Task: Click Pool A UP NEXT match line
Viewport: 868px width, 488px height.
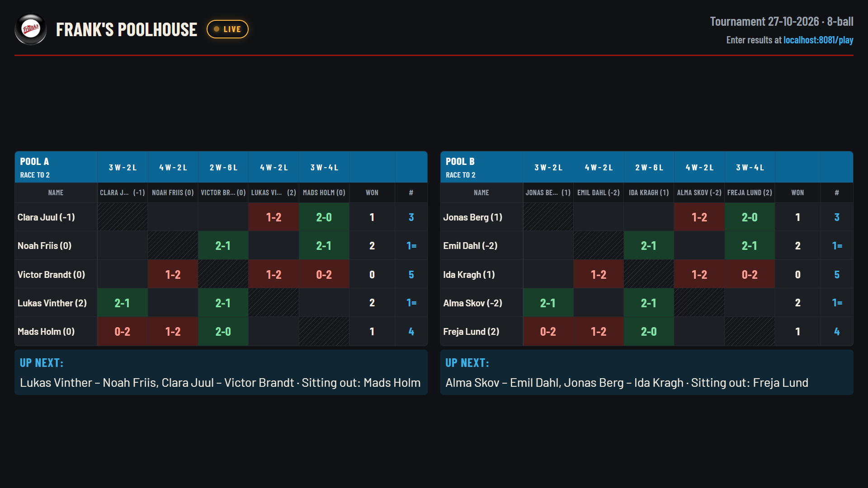Action: [x=220, y=383]
